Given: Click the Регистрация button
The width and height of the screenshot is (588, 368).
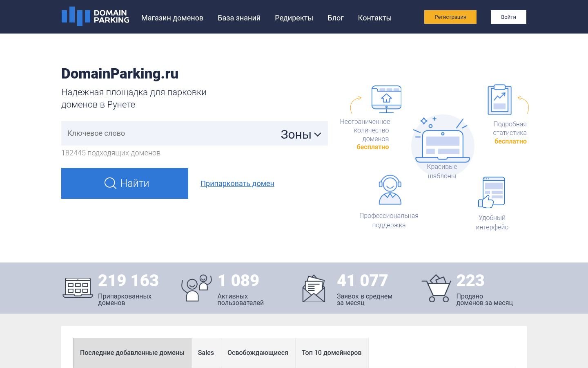Looking at the screenshot, I should click(450, 17).
